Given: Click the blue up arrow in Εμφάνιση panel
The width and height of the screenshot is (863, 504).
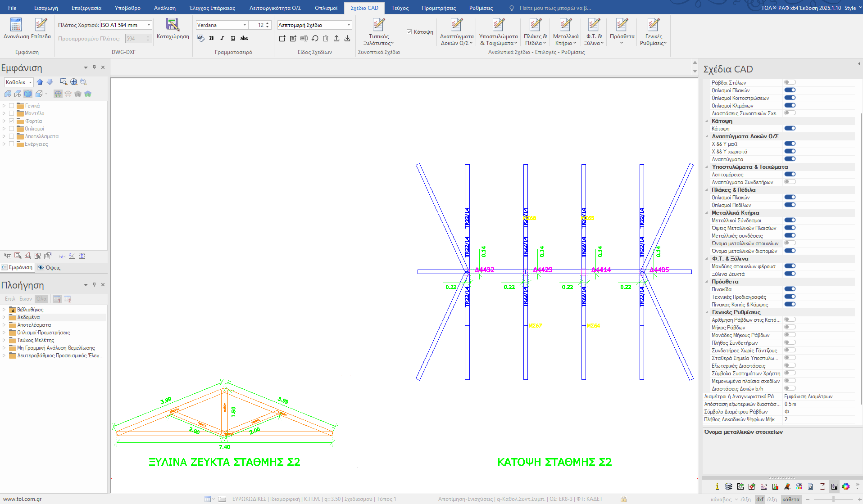Looking at the screenshot, I should [x=40, y=82].
